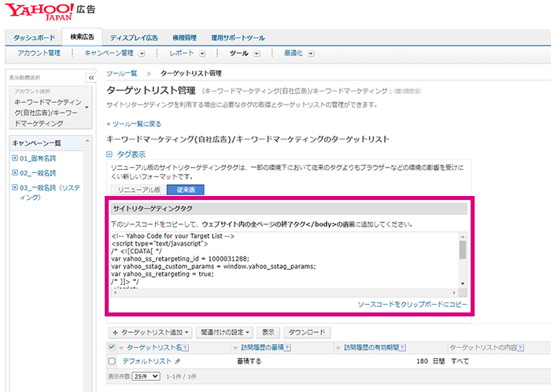Click the 02_一般名詞 campaign name
The height and width of the screenshot is (392, 551).
[x=38, y=173]
